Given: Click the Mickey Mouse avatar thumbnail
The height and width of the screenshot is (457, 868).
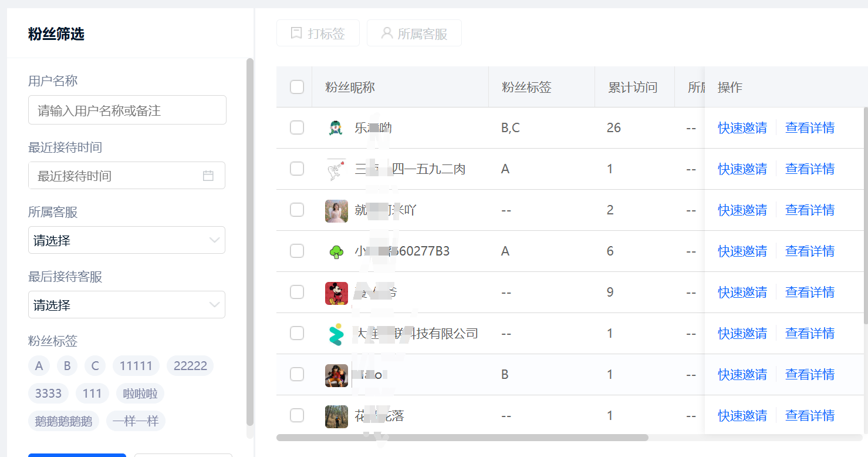Looking at the screenshot, I should 336,293.
